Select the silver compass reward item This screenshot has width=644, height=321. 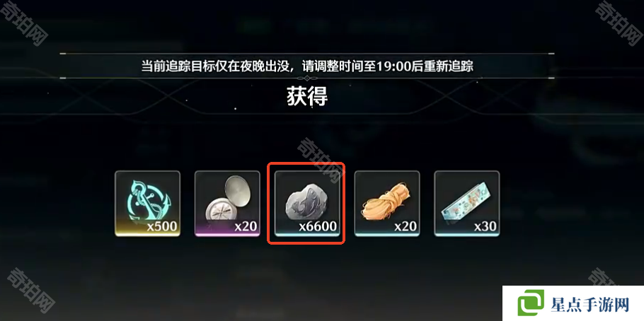(227, 204)
